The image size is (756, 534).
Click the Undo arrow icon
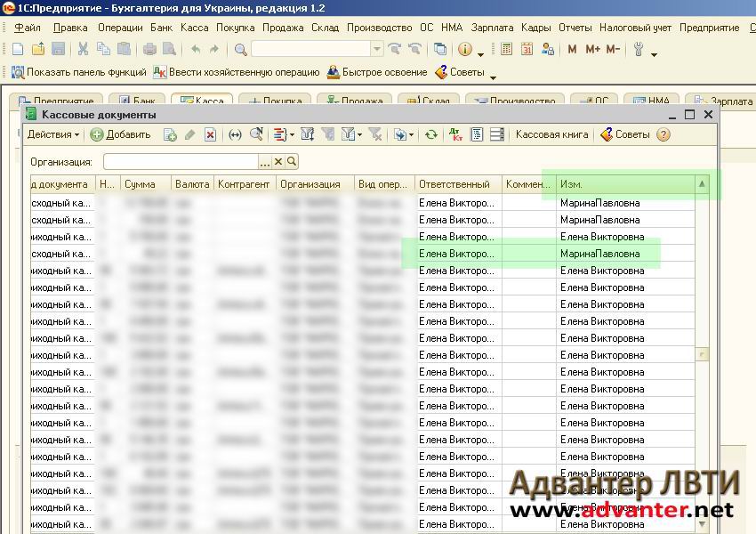(196, 49)
